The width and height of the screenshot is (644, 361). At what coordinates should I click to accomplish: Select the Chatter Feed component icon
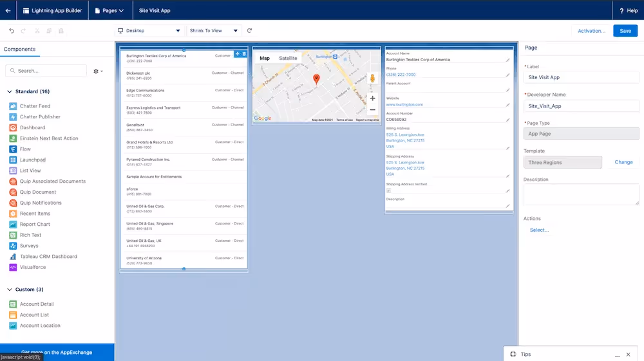point(13,106)
